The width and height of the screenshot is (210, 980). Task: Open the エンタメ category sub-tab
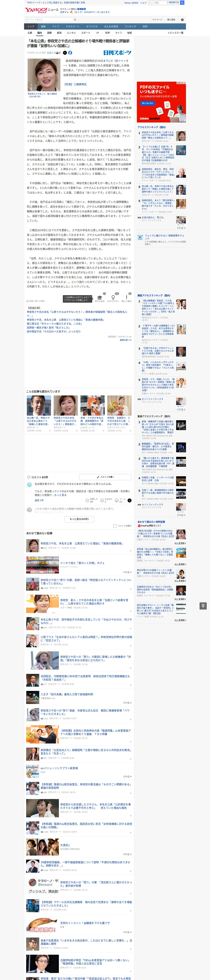click(x=71, y=33)
